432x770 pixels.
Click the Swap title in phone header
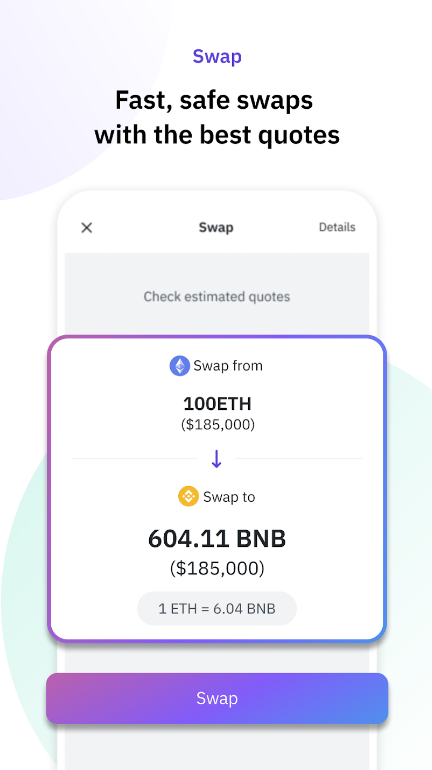[216, 227]
